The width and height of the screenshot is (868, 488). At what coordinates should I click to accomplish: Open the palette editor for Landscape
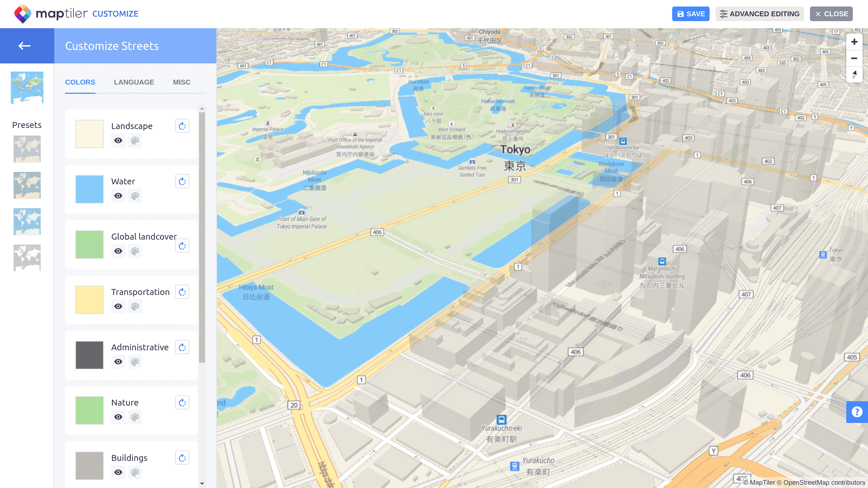(135, 140)
